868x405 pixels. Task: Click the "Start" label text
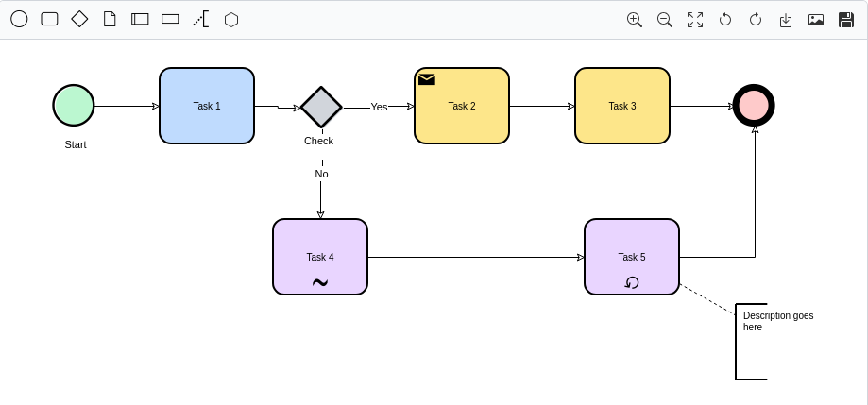[x=76, y=145]
